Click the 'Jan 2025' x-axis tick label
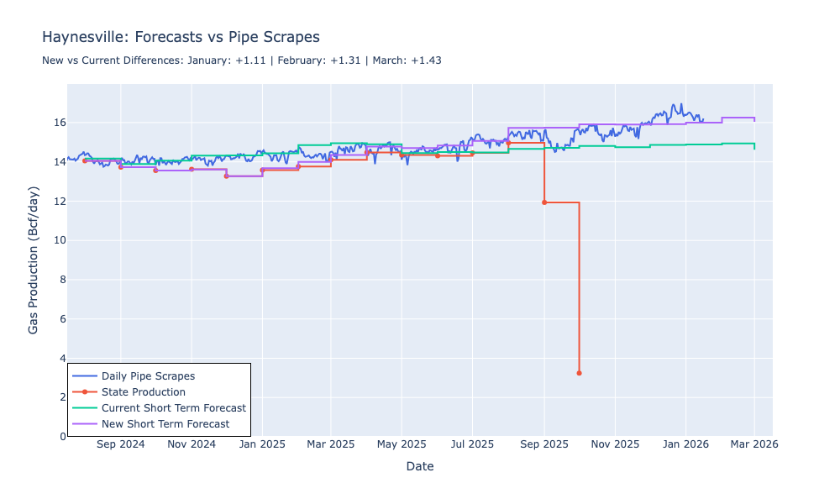The height and width of the screenshot is (504, 840). [262, 444]
